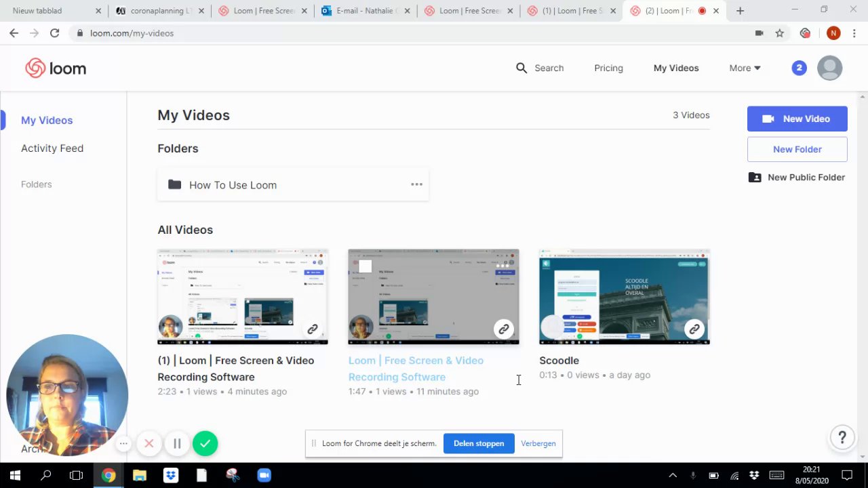This screenshot has width=868, height=488.
Task: Click the Loom logo
Action: [x=56, y=68]
